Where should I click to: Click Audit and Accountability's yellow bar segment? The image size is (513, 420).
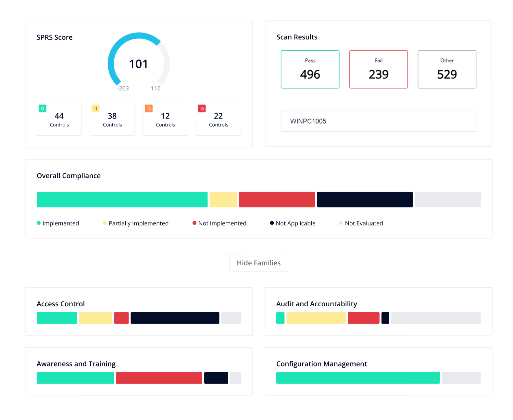[316, 318]
